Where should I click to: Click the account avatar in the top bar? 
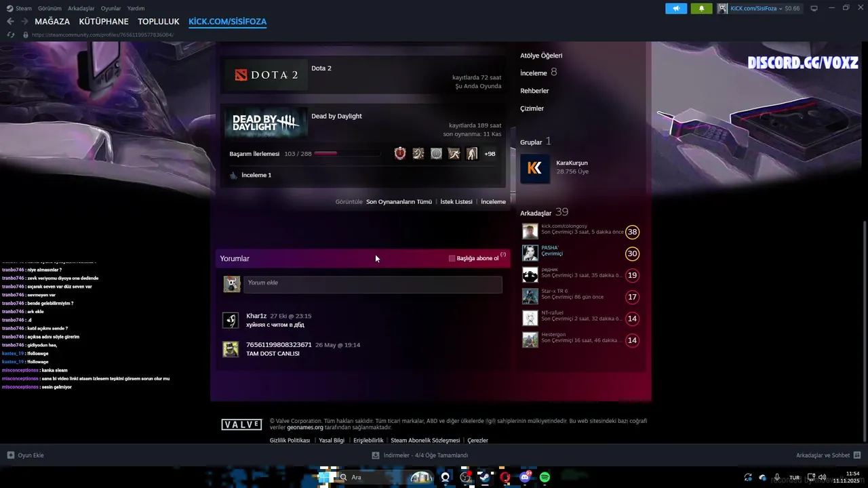[x=723, y=8]
